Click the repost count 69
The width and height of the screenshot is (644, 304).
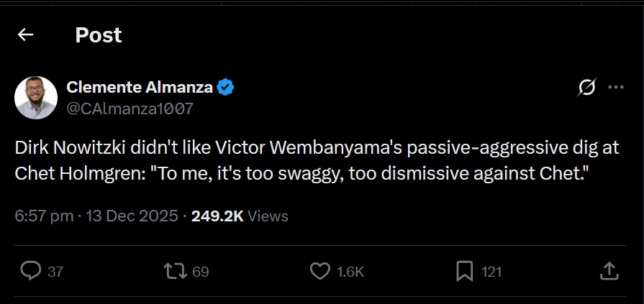click(x=201, y=272)
